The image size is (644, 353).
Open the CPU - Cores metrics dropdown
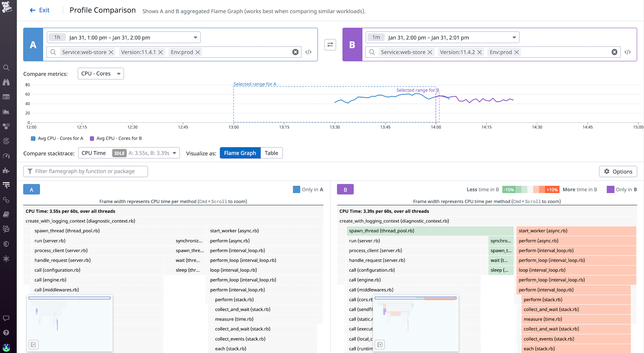[101, 74]
